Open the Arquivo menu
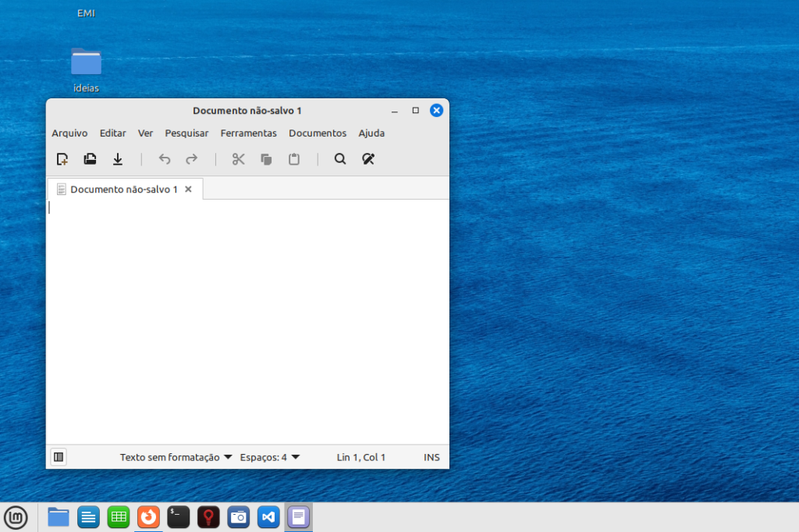 pos(69,133)
